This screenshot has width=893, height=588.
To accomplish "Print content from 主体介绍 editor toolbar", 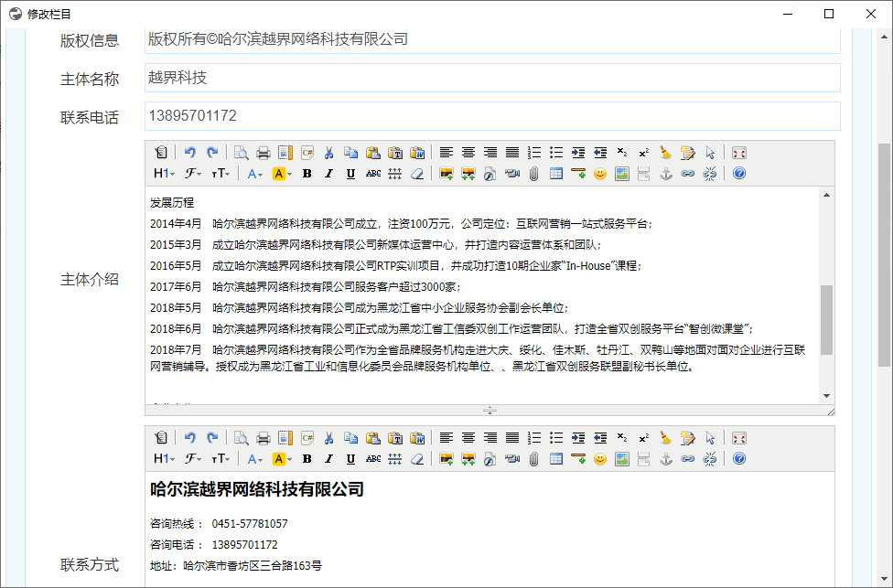I will click(264, 153).
